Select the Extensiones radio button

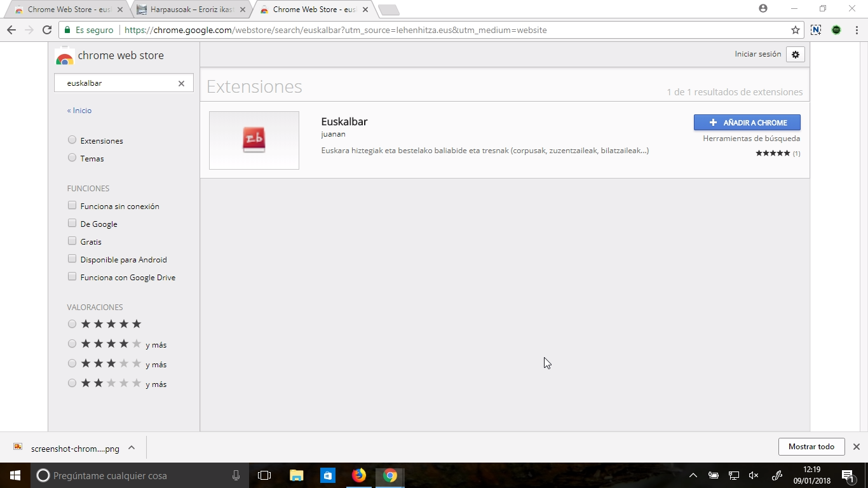[x=72, y=140]
